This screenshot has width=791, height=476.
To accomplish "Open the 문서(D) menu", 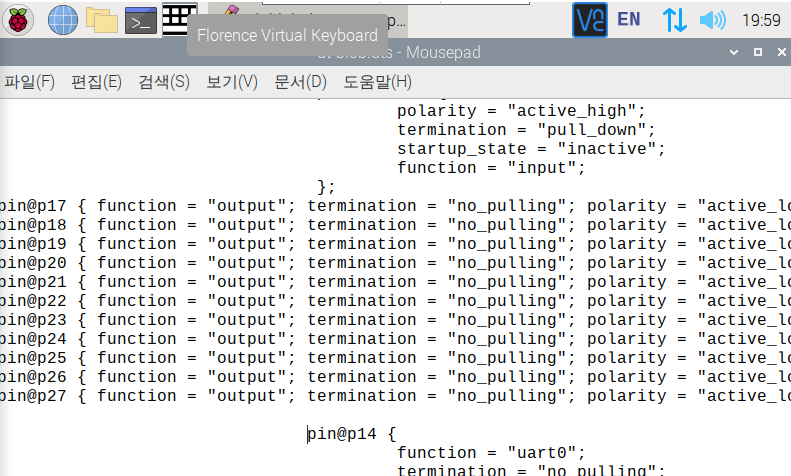I will coord(300,82).
